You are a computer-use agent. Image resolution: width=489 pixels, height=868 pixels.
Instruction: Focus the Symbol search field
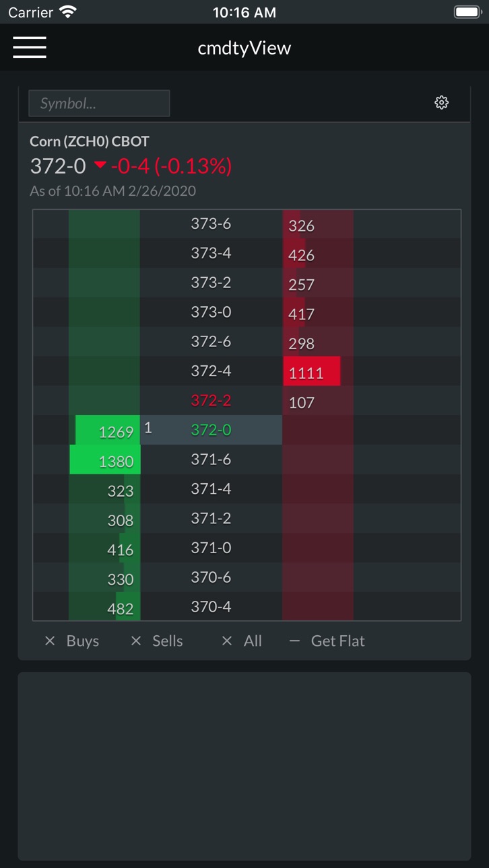[x=99, y=104]
